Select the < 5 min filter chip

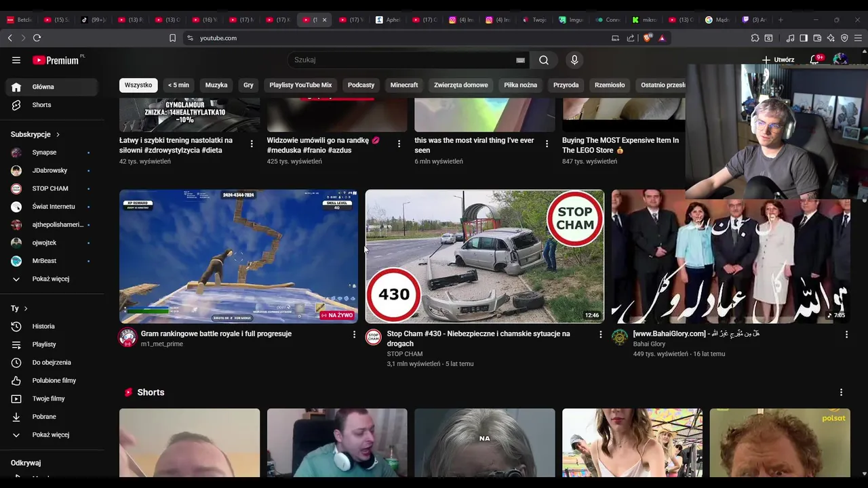[x=178, y=85]
